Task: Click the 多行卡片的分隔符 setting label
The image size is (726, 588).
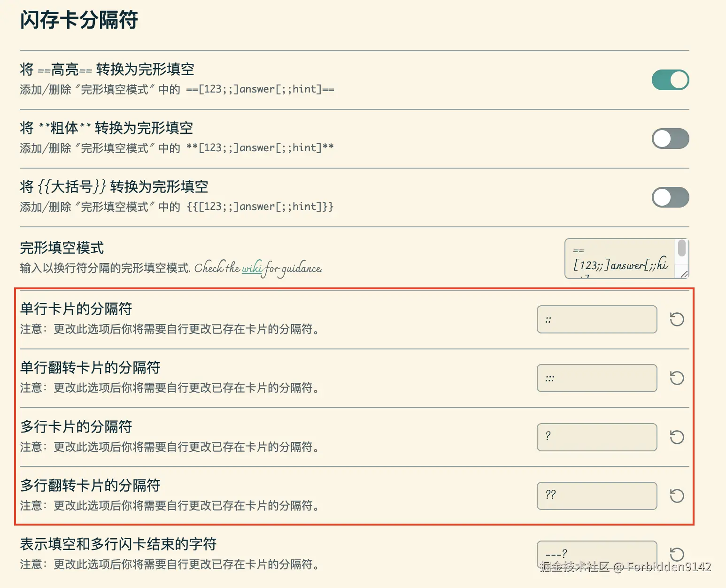Action: coord(75,426)
